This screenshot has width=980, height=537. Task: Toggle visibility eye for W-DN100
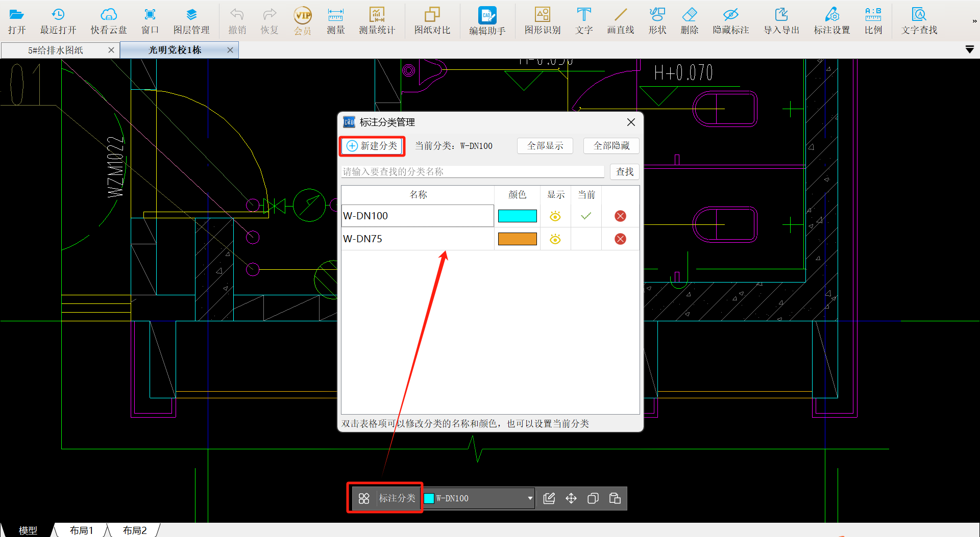[555, 216]
